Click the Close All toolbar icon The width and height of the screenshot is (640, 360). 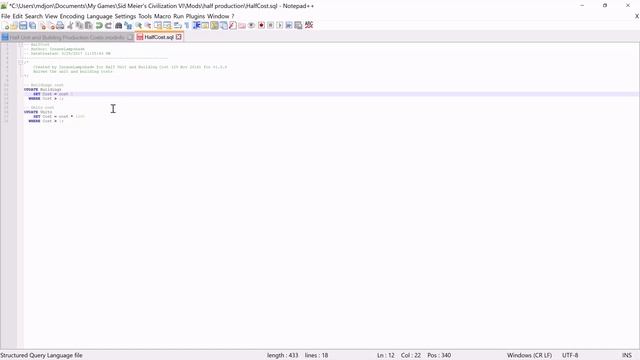click(x=51, y=25)
